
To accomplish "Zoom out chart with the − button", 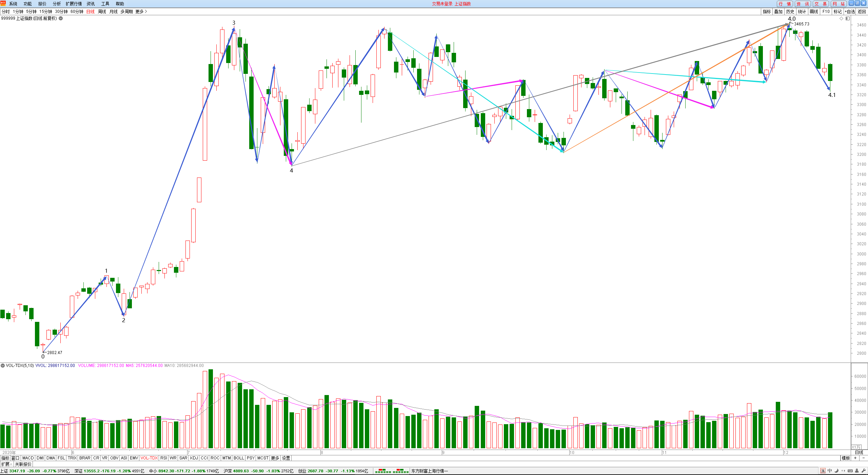I will tap(863, 458).
